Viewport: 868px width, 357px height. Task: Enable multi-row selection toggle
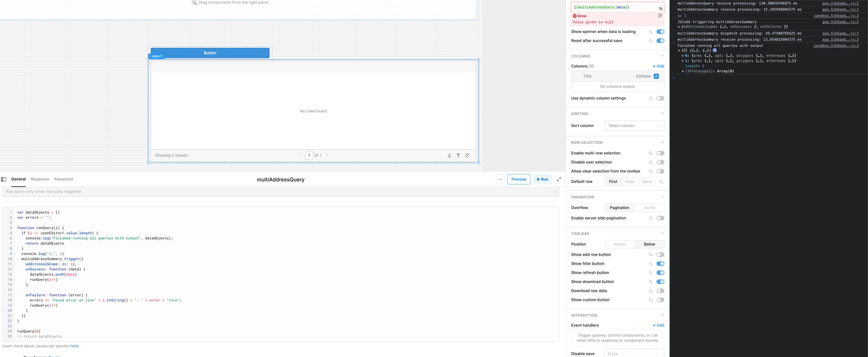pyautogui.click(x=660, y=153)
